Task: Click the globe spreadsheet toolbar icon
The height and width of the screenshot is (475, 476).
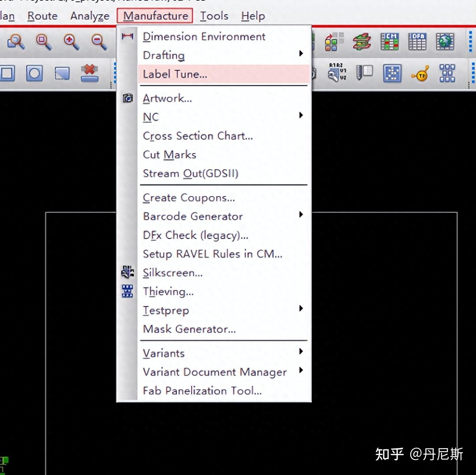Action: 445,41
